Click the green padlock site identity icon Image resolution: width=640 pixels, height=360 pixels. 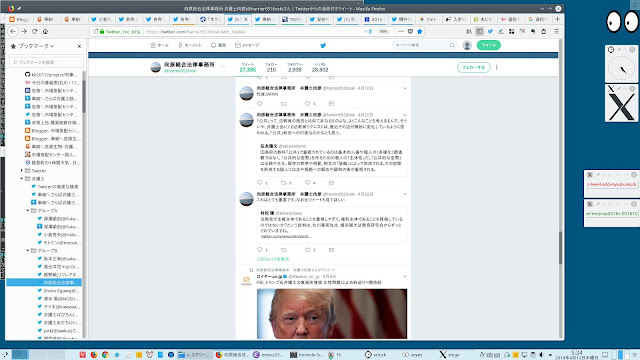102,31
